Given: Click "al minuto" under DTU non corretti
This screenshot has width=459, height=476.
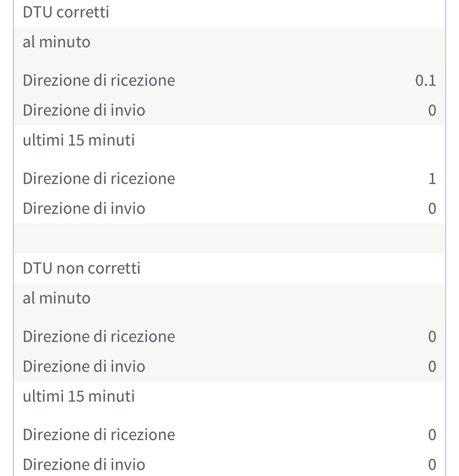Looking at the screenshot, I should click(57, 298).
